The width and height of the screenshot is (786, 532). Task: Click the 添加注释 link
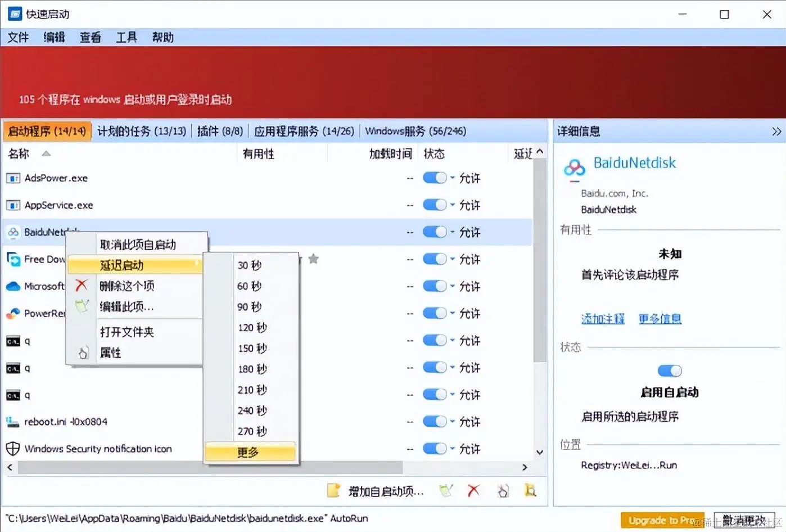(603, 319)
